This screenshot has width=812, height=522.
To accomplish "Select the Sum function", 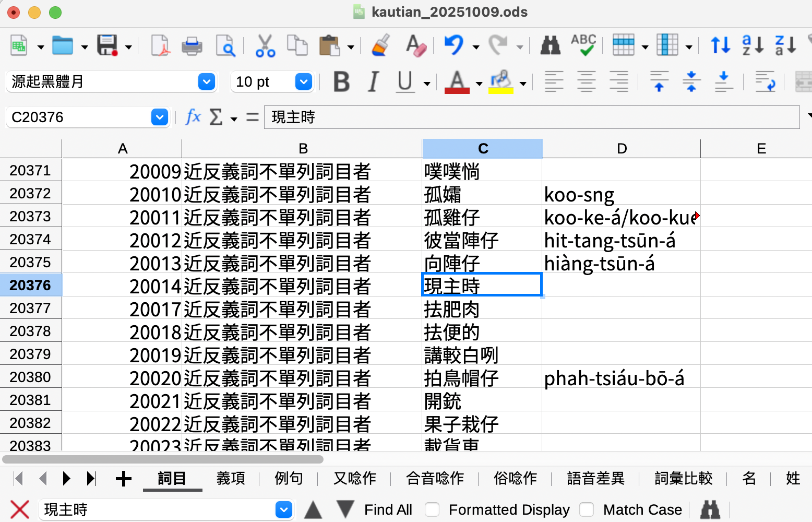I will 217,117.
